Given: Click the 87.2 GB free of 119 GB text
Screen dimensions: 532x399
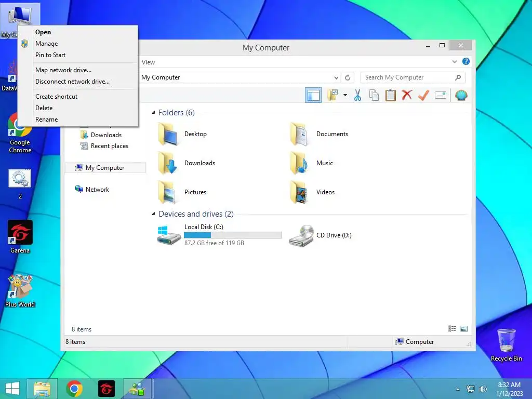Looking at the screenshot, I should click(214, 243).
